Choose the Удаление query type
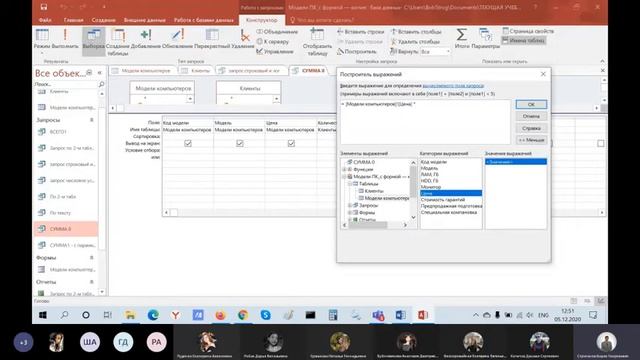 [x=243, y=39]
